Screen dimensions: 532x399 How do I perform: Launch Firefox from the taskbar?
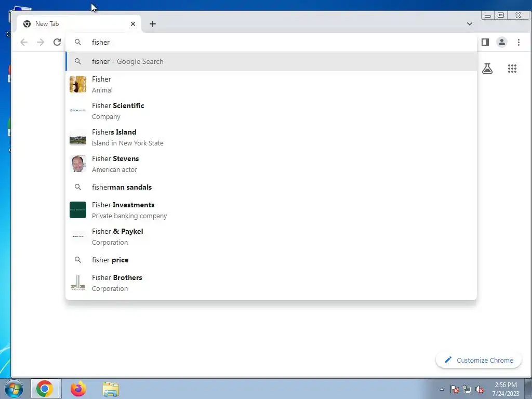click(78, 389)
